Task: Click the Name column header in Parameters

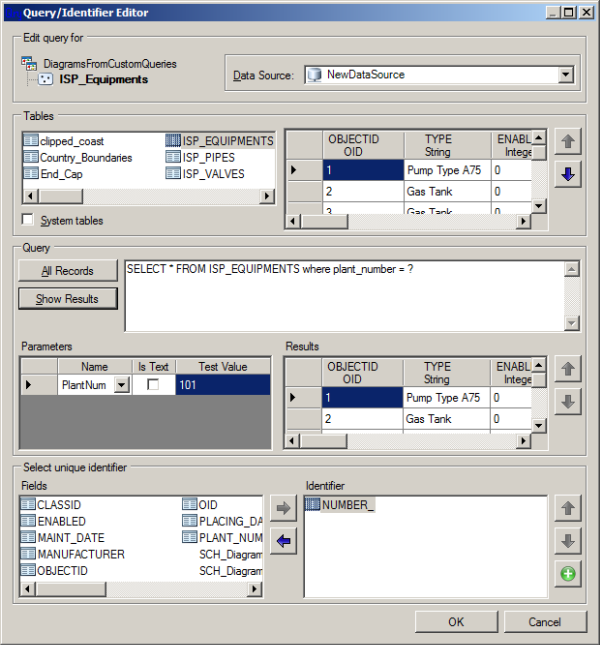Action: (95, 367)
